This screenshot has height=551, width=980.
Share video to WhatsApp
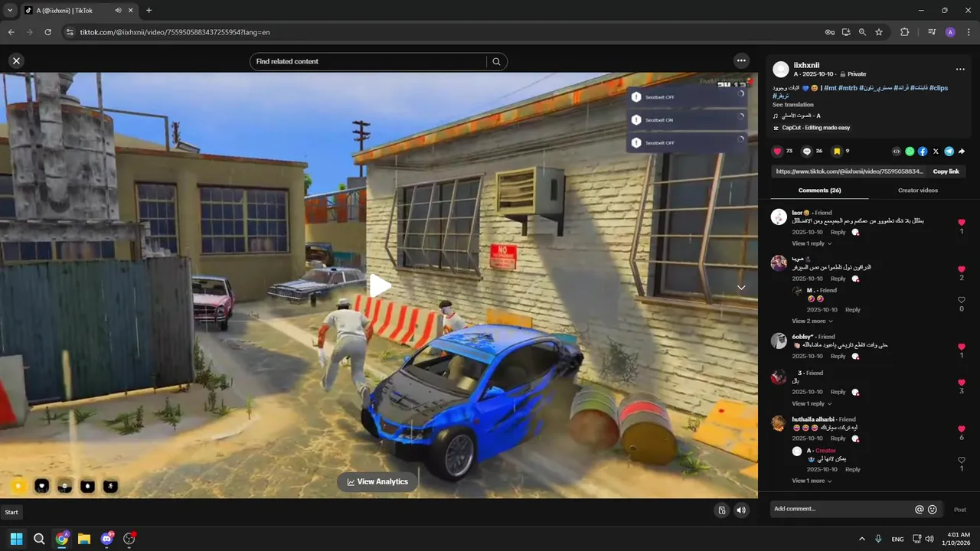pyautogui.click(x=910, y=152)
